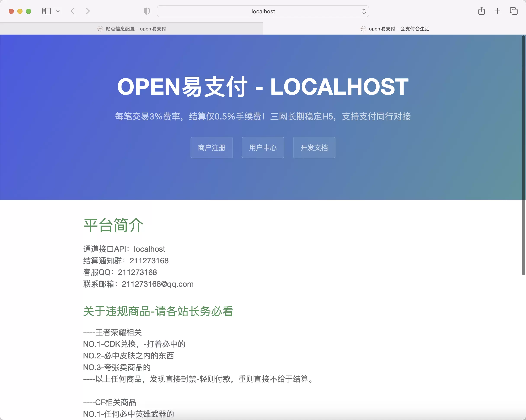Click favicon of the 会支付会生活 tab
Image resolution: width=526 pixels, height=420 pixels.
pos(363,29)
